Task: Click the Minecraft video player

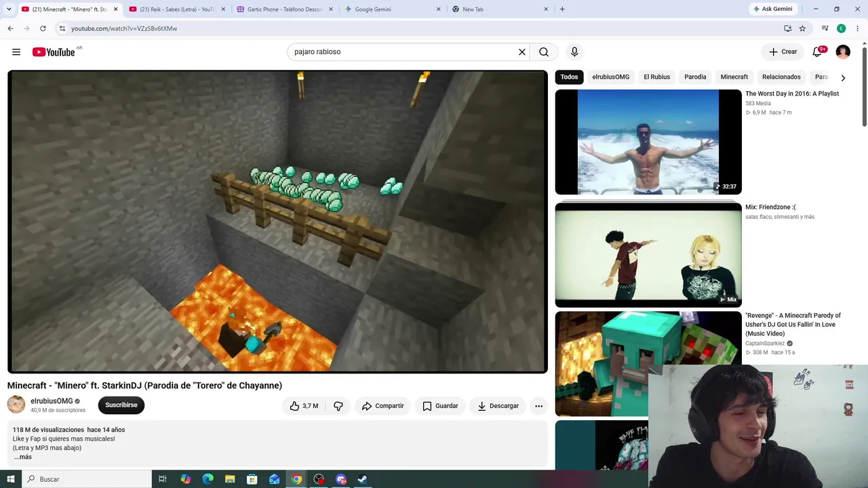Action: coord(277,222)
